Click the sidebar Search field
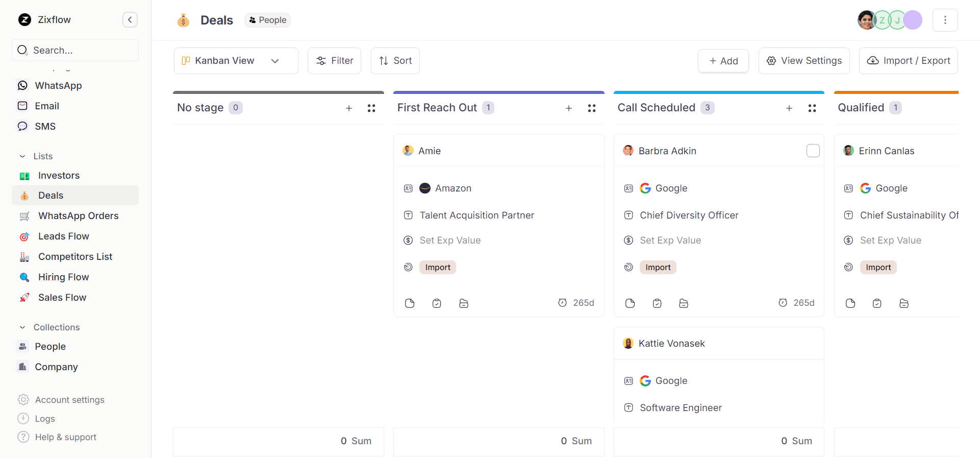Image resolution: width=980 pixels, height=458 pixels. pyautogui.click(x=76, y=51)
